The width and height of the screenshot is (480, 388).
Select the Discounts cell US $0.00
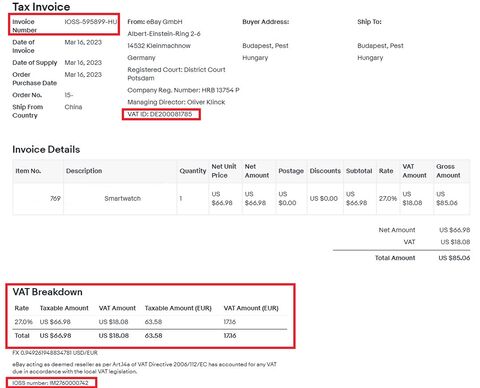(x=324, y=198)
